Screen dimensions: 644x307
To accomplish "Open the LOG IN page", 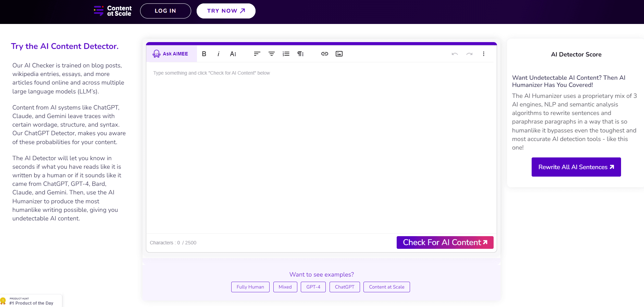I will [x=165, y=11].
